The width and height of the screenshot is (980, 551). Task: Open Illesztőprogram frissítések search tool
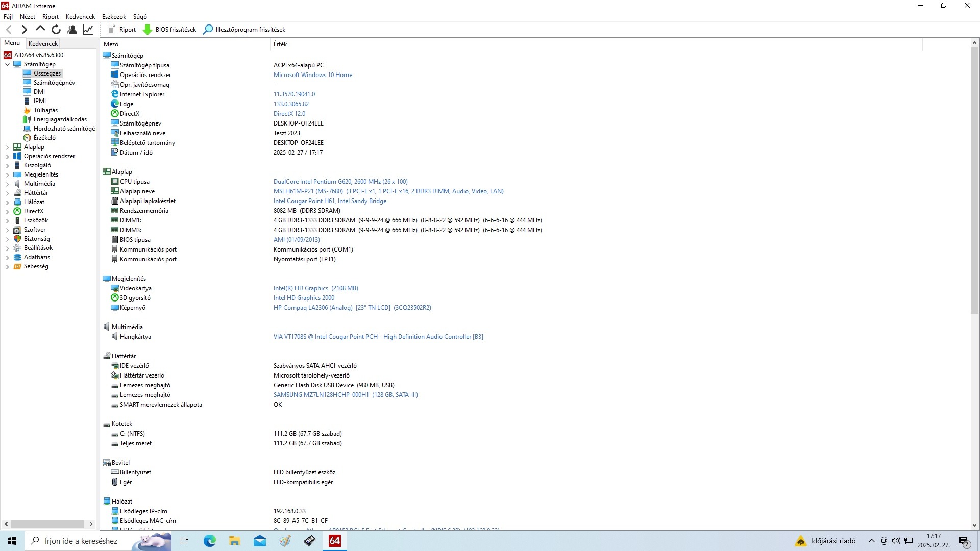tap(244, 30)
